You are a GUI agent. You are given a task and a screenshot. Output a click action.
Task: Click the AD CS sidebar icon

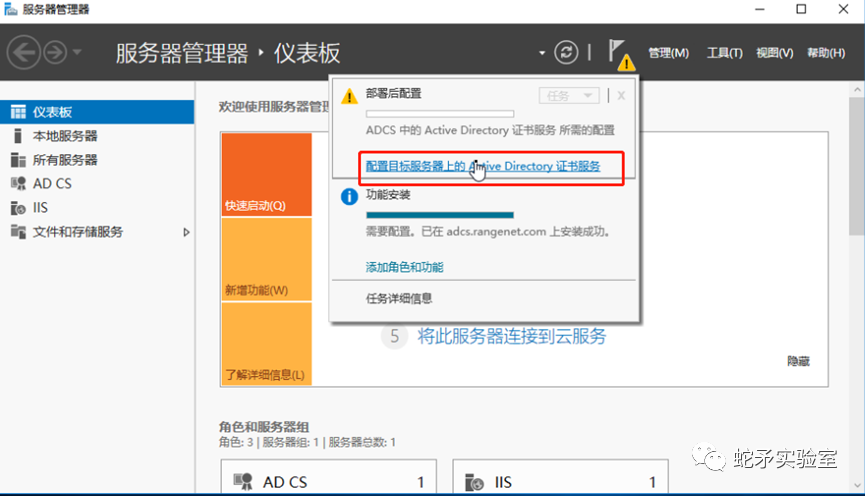point(18,184)
